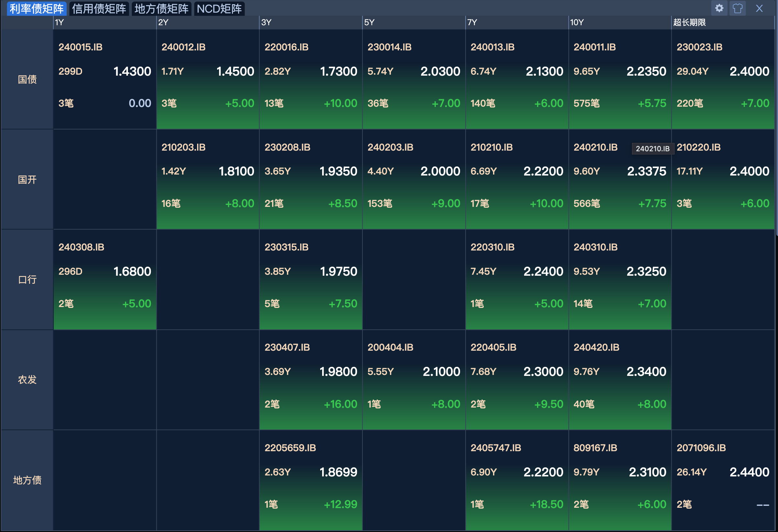Open bond 240011.IB in 10Y column

pyautogui.click(x=594, y=47)
